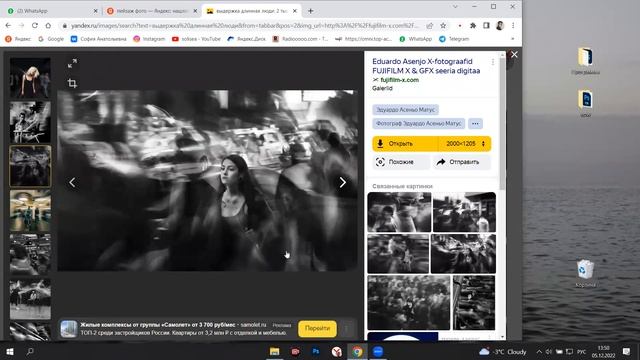Viewport: 640px width, 360px height.
Task: Click the taskbar volume speaker icon
Action: (x=549, y=351)
